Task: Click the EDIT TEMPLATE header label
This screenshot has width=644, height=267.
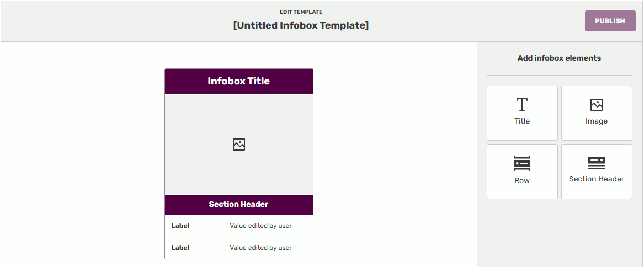Action: (301, 12)
